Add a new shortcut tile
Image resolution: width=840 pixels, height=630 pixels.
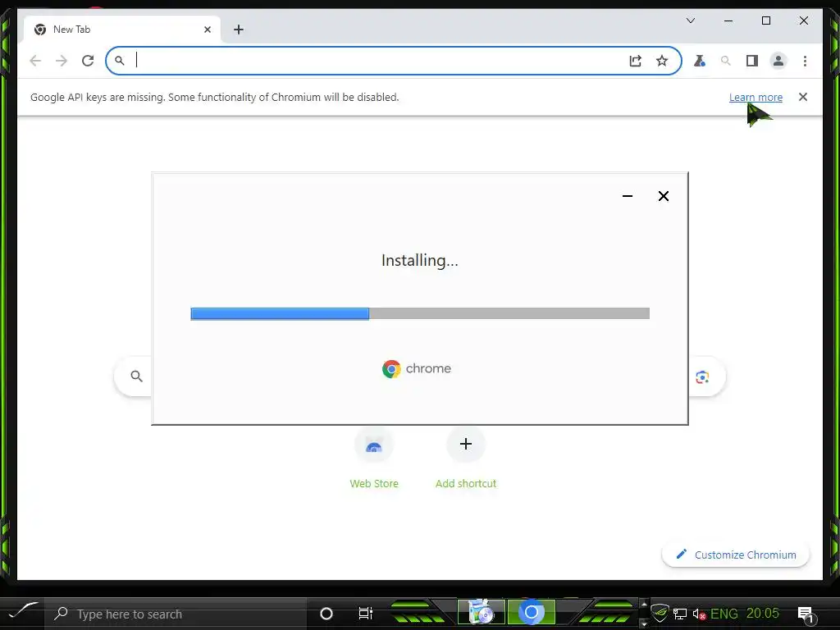coord(466,459)
